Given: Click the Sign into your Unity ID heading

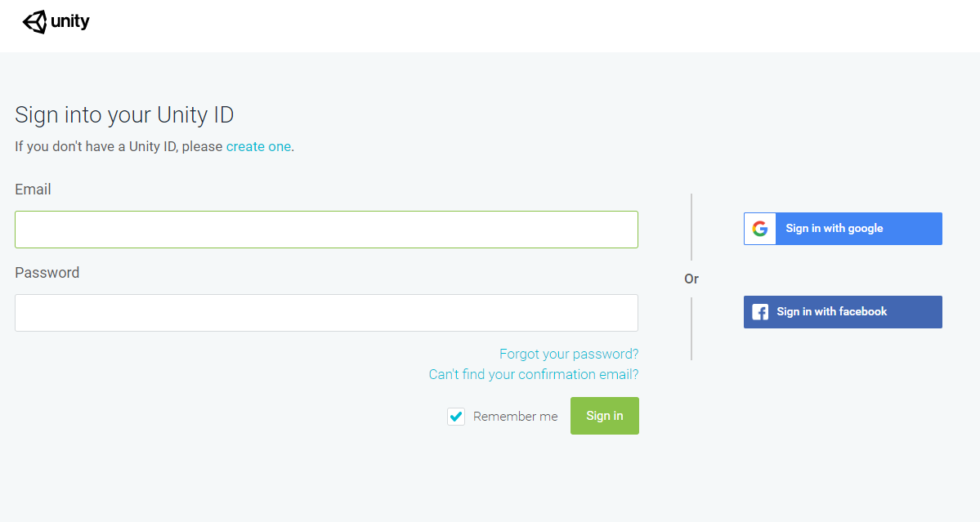Looking at the screenshot, I should coord(124,115).
